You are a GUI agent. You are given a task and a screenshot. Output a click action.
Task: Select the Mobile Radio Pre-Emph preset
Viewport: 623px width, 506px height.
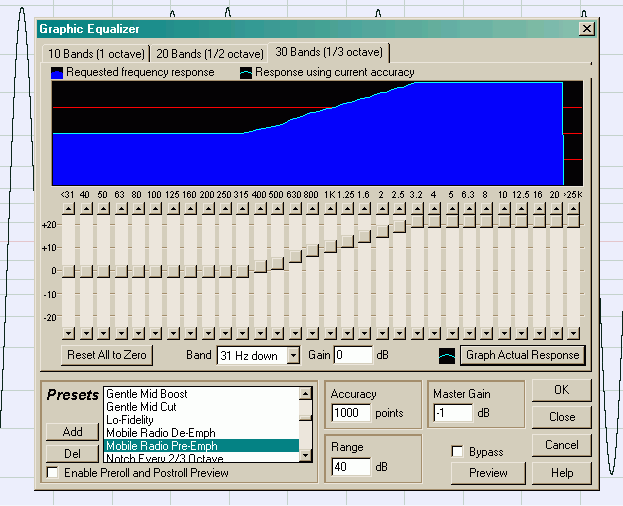click(x=201, y=446)
